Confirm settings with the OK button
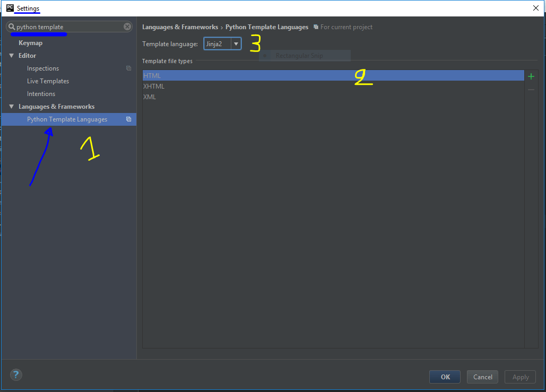This screenshot has width=546, height=392. [445, 377]
